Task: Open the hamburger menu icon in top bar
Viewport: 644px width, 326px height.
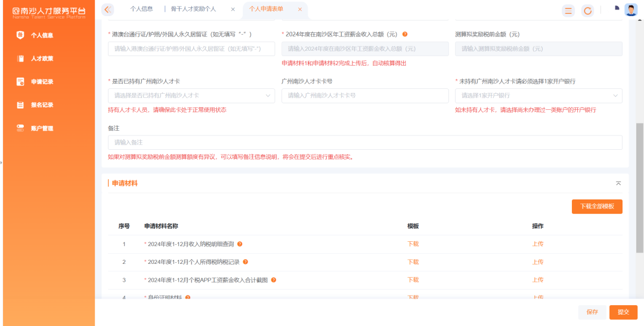Action: tap(568, 11)
